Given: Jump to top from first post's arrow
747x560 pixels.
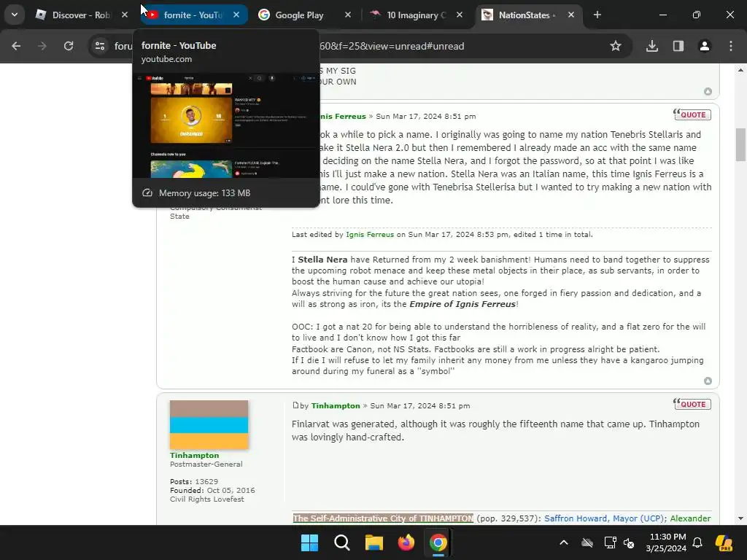Looking at the screenshot, I should (708, 91).
